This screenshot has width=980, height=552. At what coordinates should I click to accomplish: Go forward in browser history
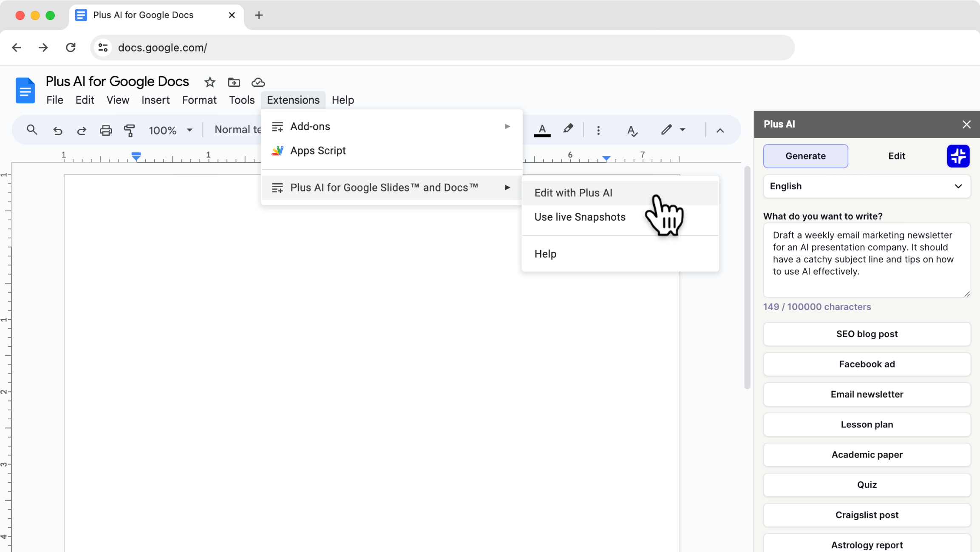coord(43,48)
